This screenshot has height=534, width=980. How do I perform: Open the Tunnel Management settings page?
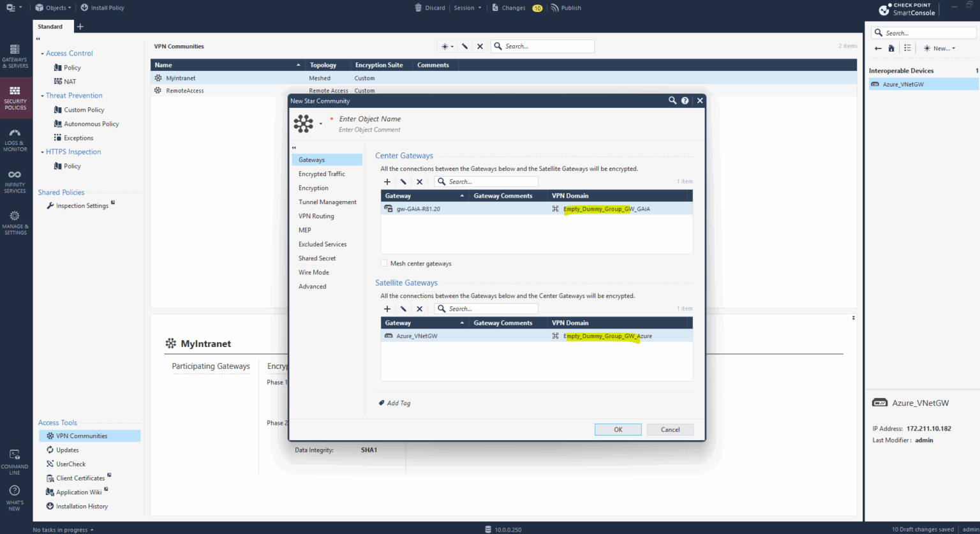click(x=327, y=202)
